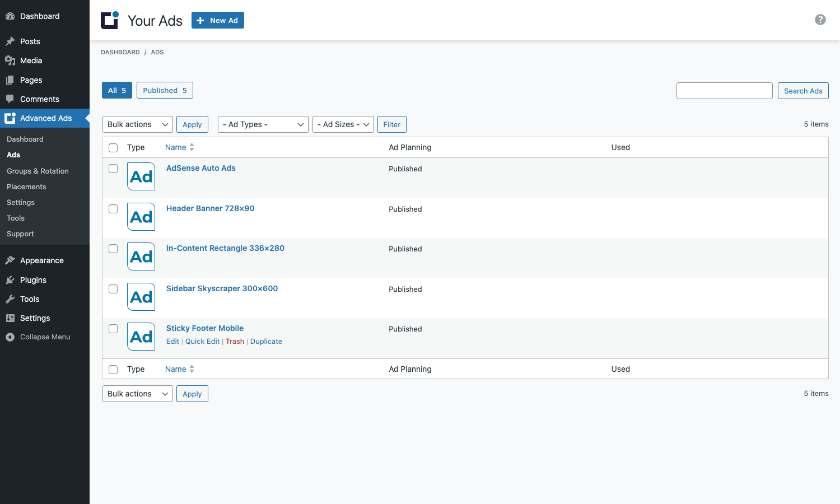Click the Filter button
The image size is (840, 504).
[x=392, y=124]
